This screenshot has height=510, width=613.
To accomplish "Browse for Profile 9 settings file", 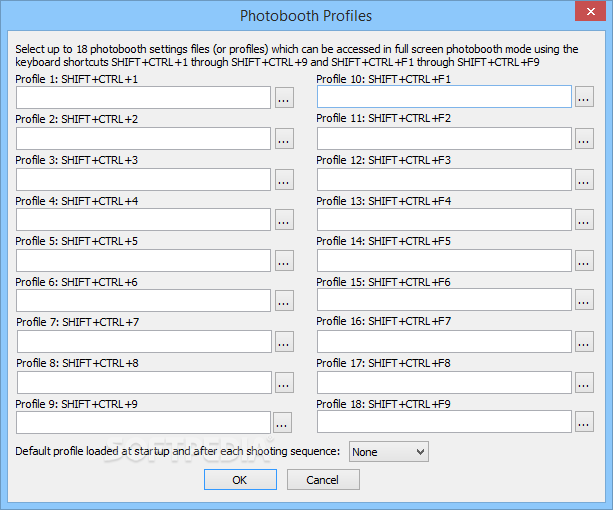I will (282, 422).
